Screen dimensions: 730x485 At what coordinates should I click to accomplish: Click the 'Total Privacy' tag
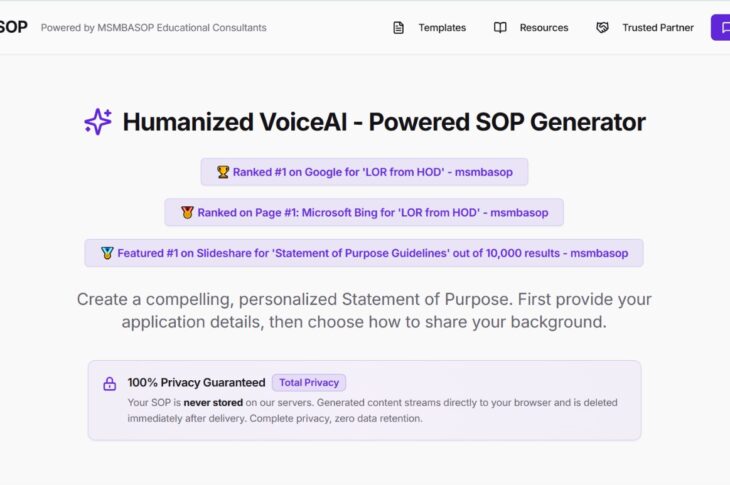click(309, 382)
